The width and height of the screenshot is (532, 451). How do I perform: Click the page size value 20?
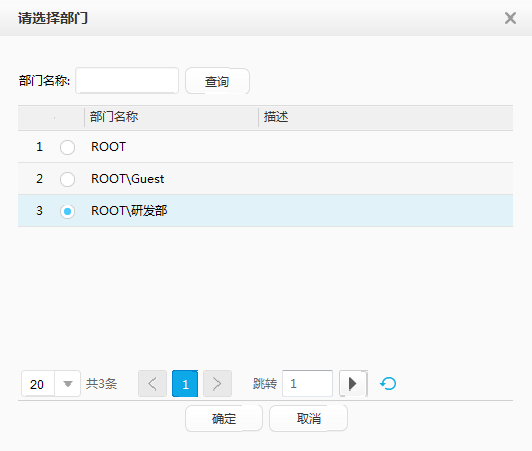click(x=37, y=384)
